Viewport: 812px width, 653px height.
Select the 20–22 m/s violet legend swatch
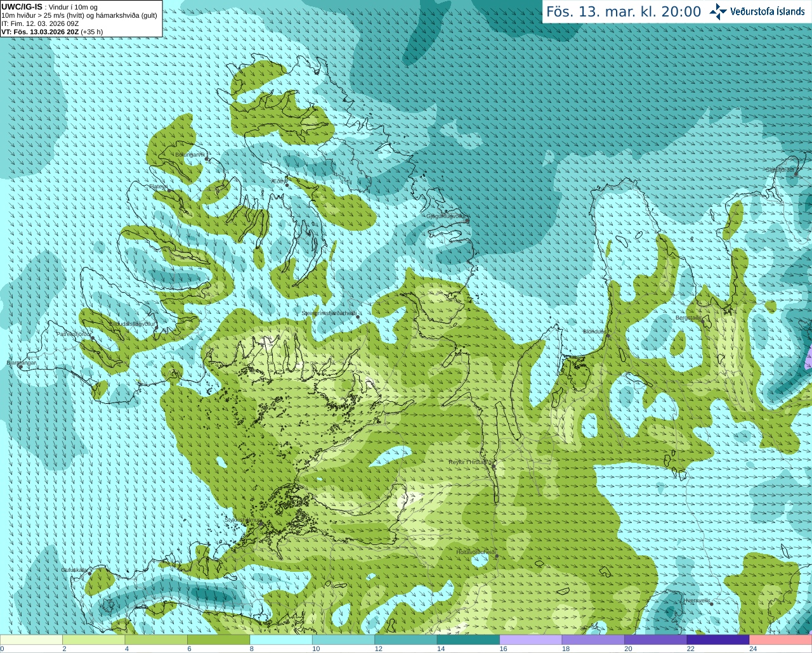pos(656,640)
